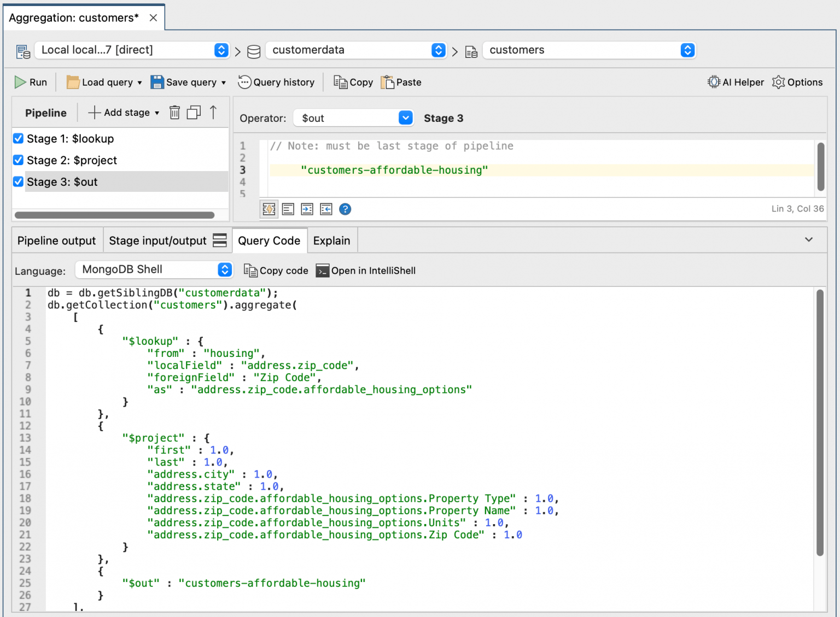Open the customerdata database dropdown
The image size is (840, 617).
pyautogui.click(x=356, y=50)
